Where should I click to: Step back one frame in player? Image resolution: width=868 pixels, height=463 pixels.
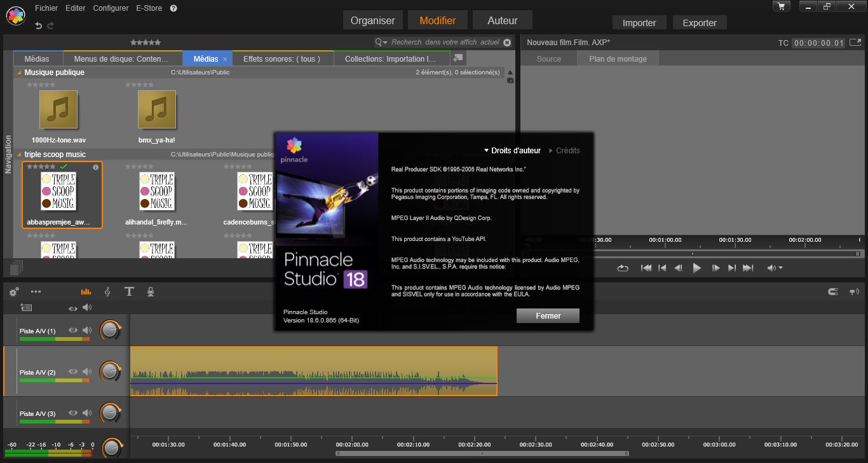point(678,268)
